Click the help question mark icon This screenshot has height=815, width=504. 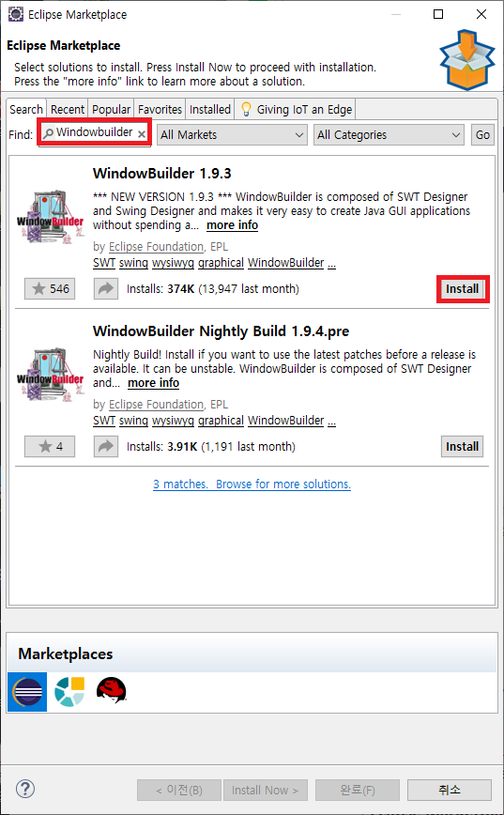coord(25,789)
